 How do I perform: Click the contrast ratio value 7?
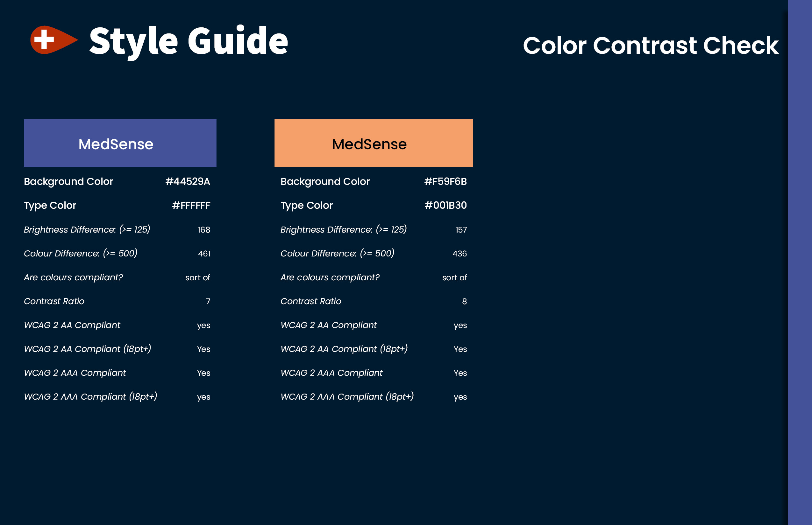coord(208,301)
